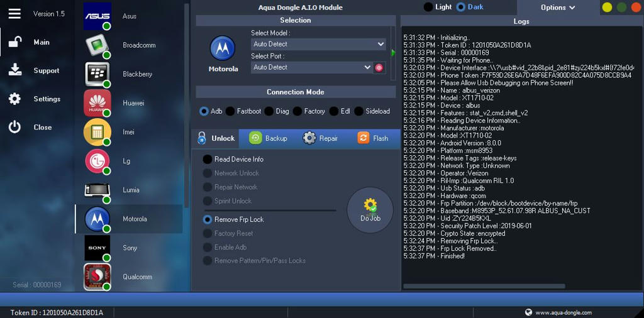
Task: Select the Motorola icon in brand list
Action: click(97, 219)
